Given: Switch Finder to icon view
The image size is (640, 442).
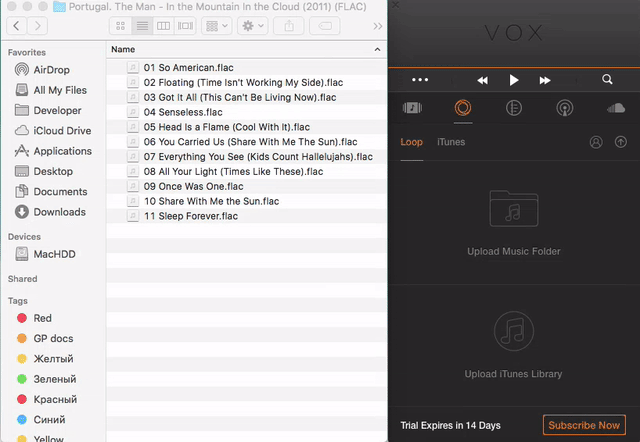Looking at the screenshot, I should (x=120, y=26).
